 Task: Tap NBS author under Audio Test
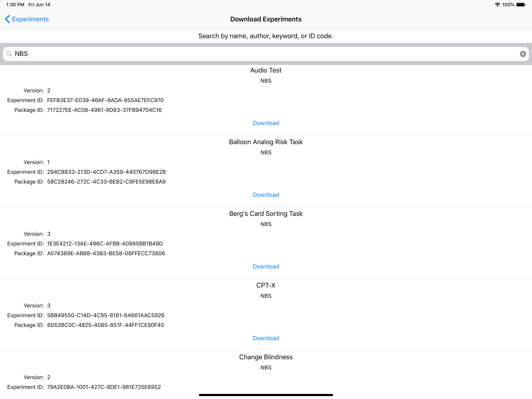[266, 81]
